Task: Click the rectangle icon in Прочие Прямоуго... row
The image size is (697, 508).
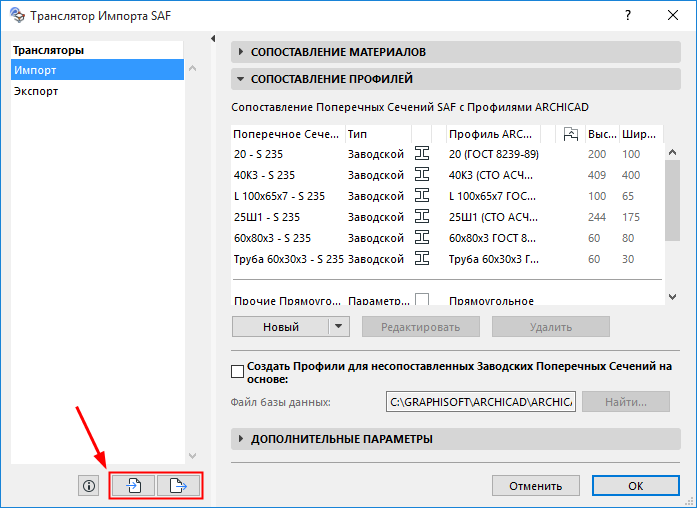Action: click(422, 299)
